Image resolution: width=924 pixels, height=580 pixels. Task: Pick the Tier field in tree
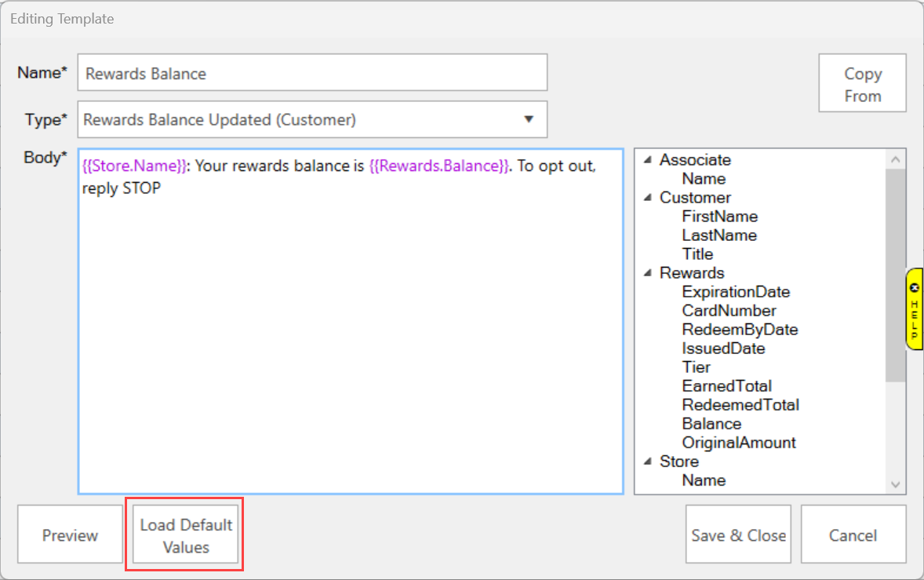point(696,367)
